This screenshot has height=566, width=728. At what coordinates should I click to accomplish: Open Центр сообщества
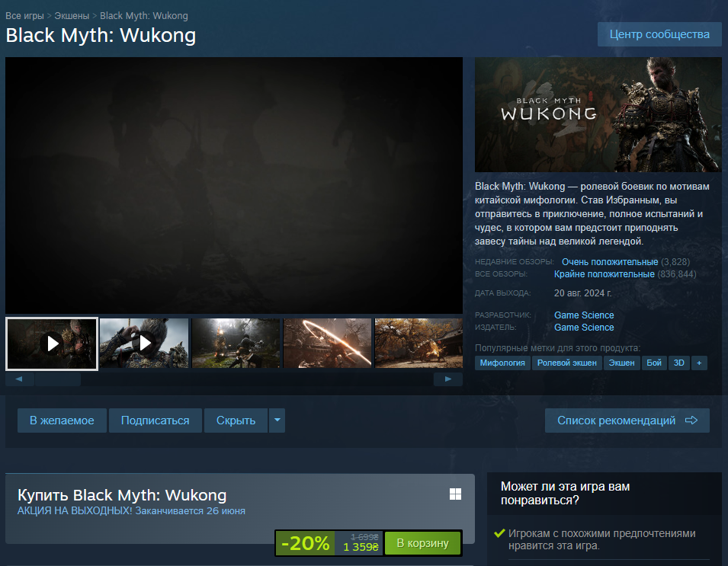[659, 34]
